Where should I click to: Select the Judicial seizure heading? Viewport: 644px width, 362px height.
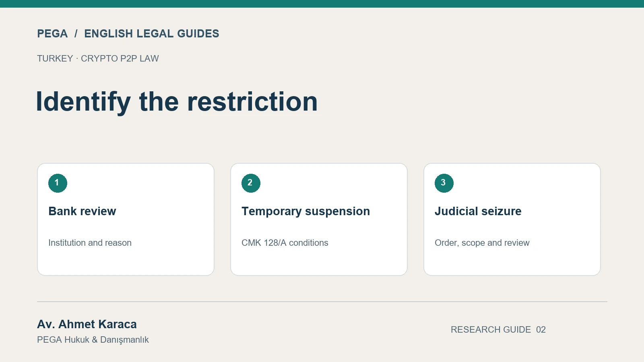coord(478,211)
